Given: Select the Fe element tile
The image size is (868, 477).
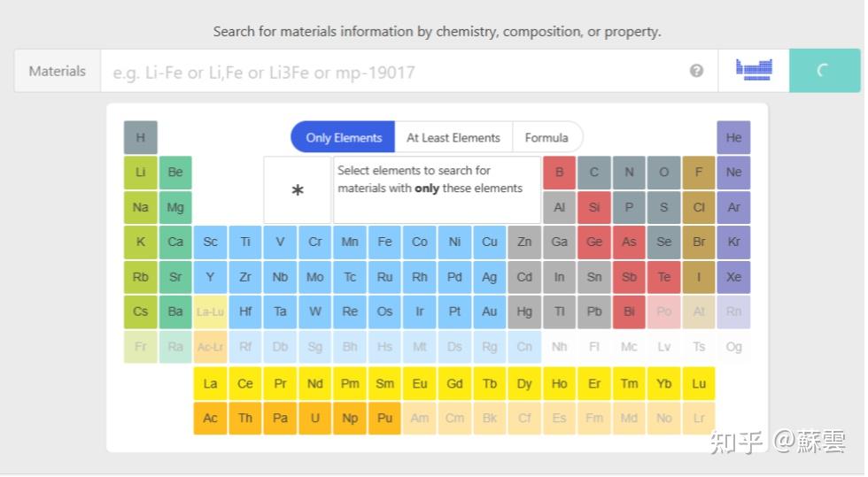Looking at the screenshot, I should tap(384, 242).
